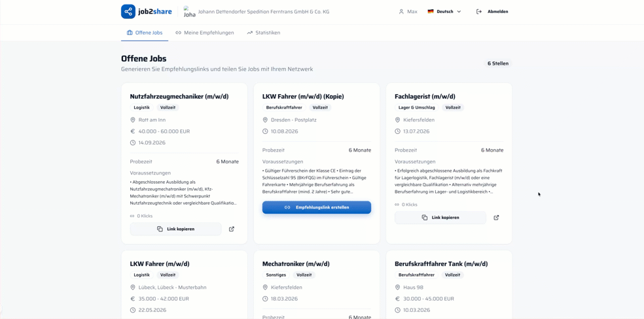644x319 pixels.
Task: Click the company name Johann Dettendorfer Spedition
Action: point(264,12)
